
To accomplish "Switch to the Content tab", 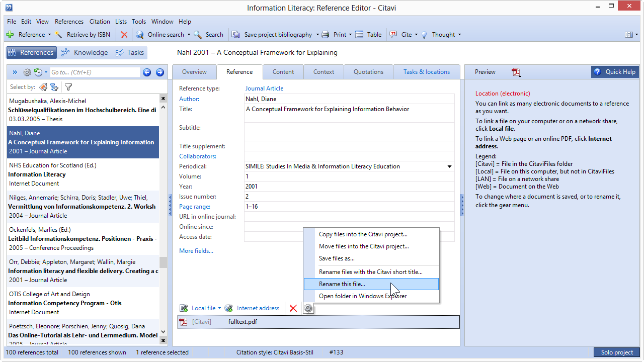I will point(283,72).
